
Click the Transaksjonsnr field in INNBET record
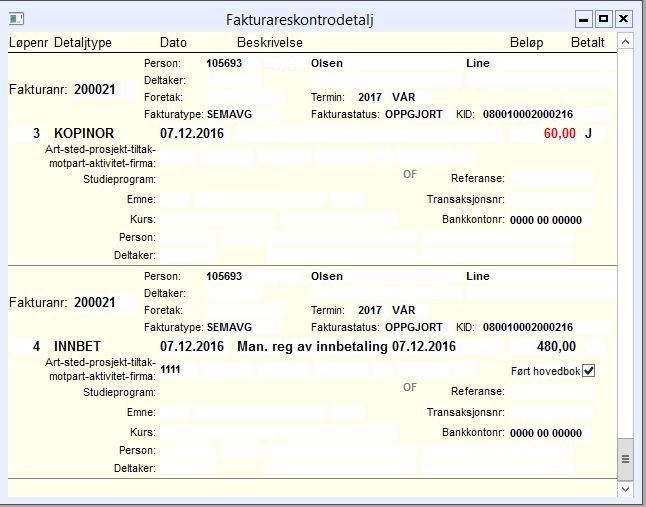tap(551, 412)
